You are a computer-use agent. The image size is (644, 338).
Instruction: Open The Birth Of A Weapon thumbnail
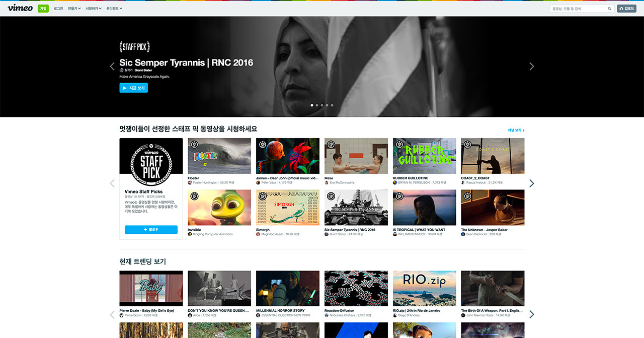point(493,289)
